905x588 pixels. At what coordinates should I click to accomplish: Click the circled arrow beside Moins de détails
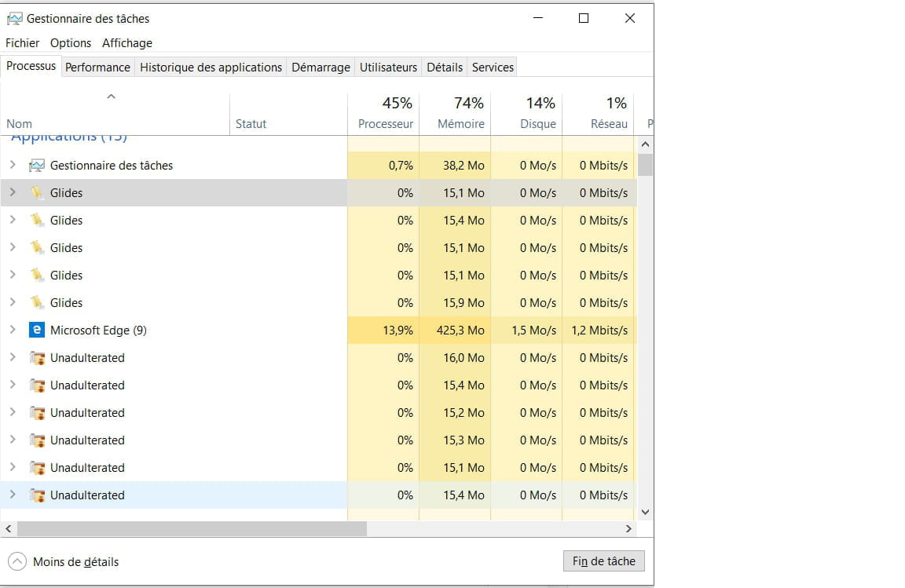[17, 561]
